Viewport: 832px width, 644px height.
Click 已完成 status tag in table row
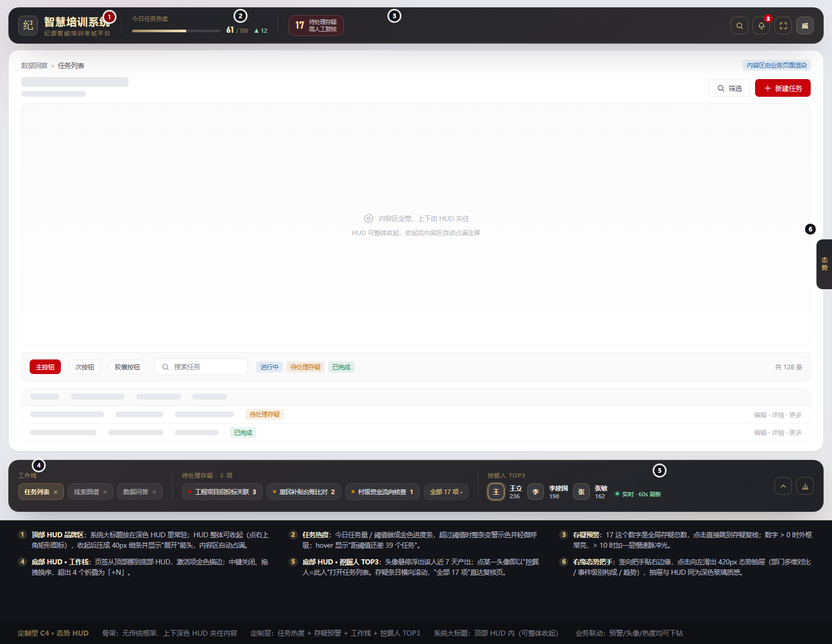[x=243, y=432]
